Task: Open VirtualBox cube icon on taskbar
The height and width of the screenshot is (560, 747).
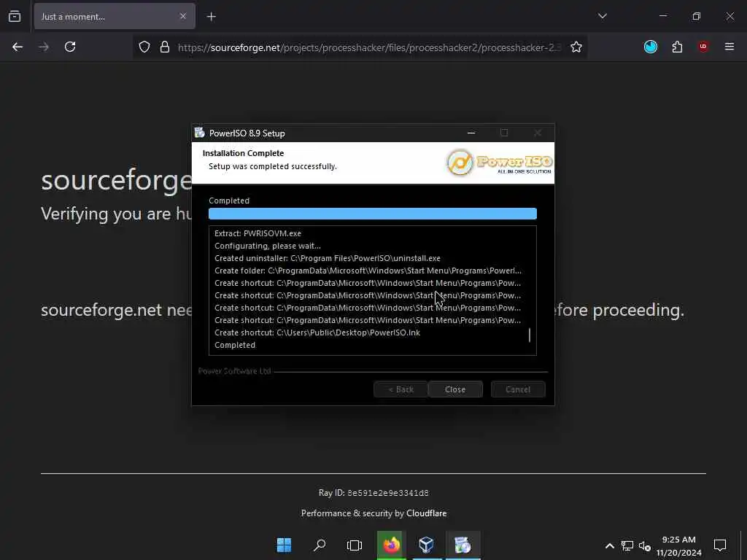Action: tap(426, 545)
